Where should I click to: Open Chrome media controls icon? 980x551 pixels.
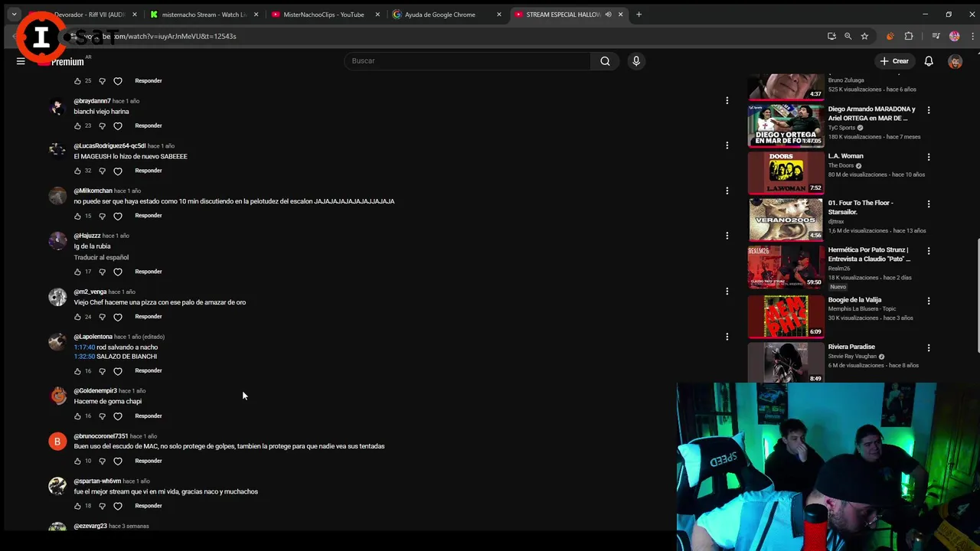click(936, 36)
